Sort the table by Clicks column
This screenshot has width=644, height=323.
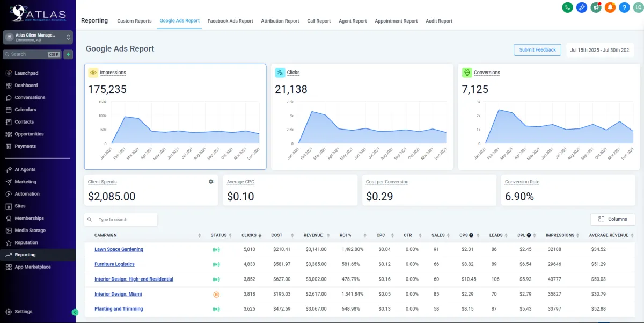[x=251, y=235]
